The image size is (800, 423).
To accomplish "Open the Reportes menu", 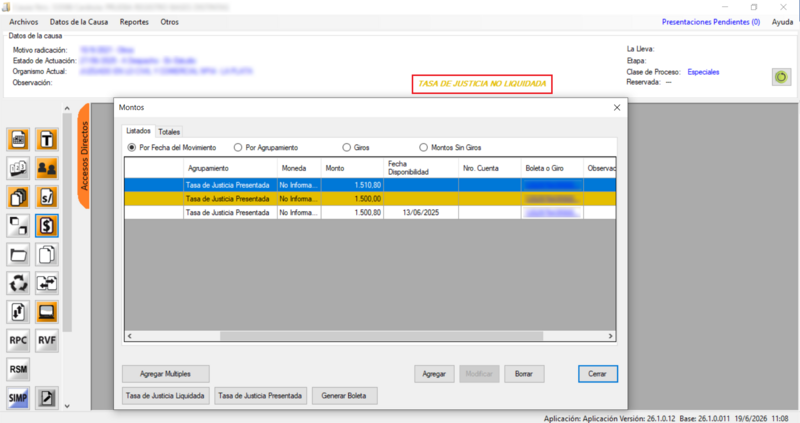I will click(x=134, y=22).
